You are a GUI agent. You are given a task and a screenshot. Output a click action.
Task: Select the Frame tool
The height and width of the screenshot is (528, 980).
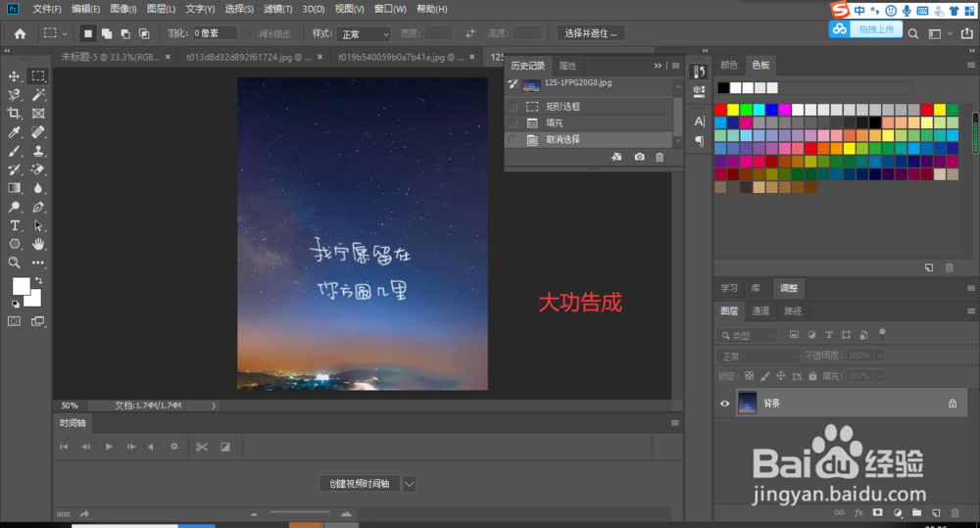[x=38, y=114]
